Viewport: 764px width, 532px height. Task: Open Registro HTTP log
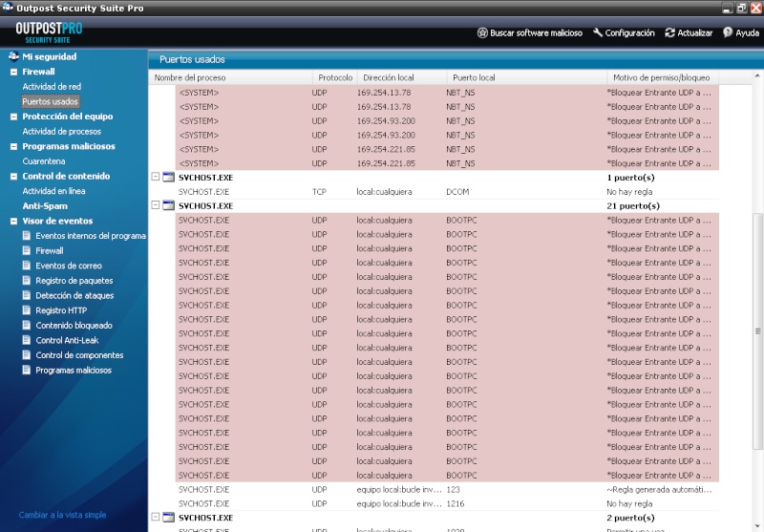point(61,310)
